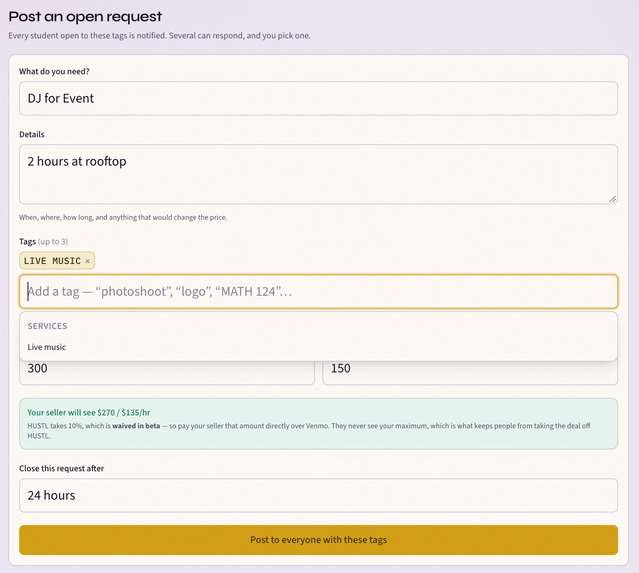Click the 'Post an open request' heading
The height and width of the screenshot is (573, 639).
(85, 17)
